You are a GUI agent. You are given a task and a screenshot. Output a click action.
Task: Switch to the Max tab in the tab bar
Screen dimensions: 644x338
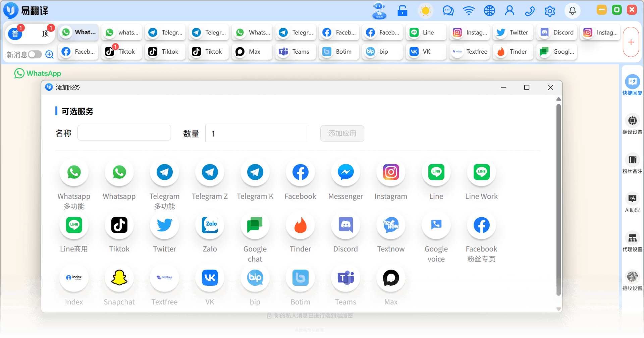tap(252, 52)
